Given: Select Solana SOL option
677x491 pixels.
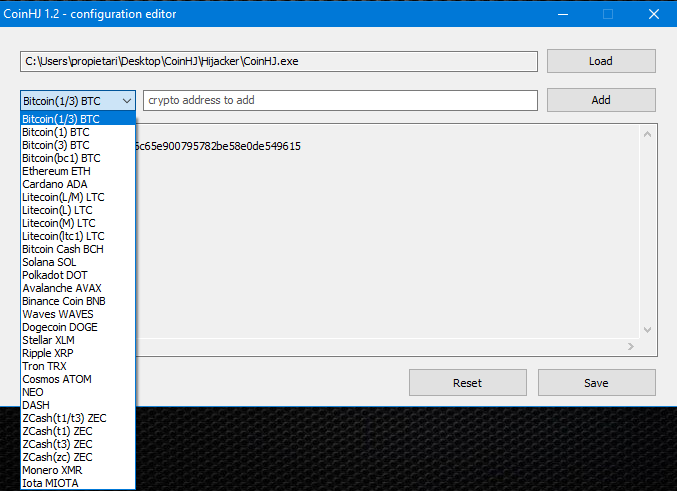Looking at the screenshot, I should pos(78,262).
